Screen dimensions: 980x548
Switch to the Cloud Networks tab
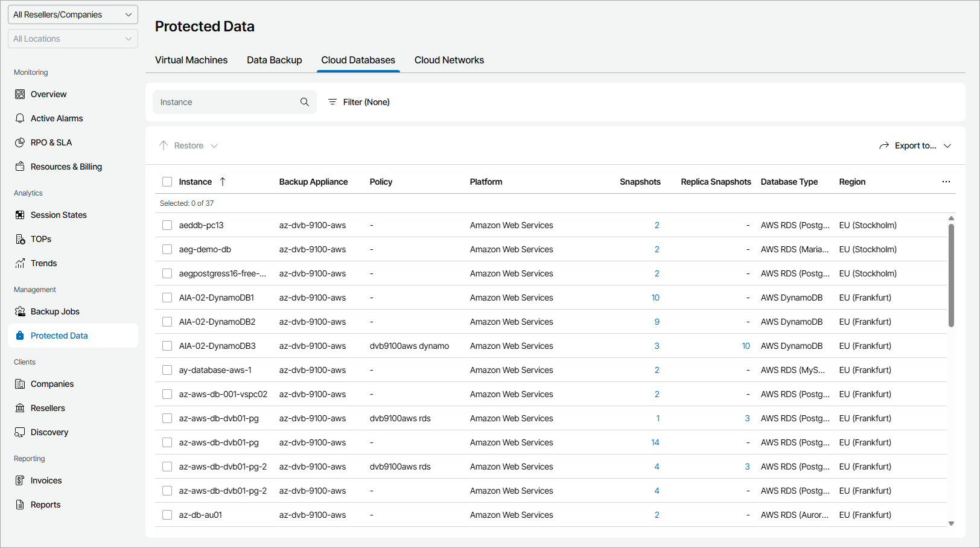tap(449, 60)
